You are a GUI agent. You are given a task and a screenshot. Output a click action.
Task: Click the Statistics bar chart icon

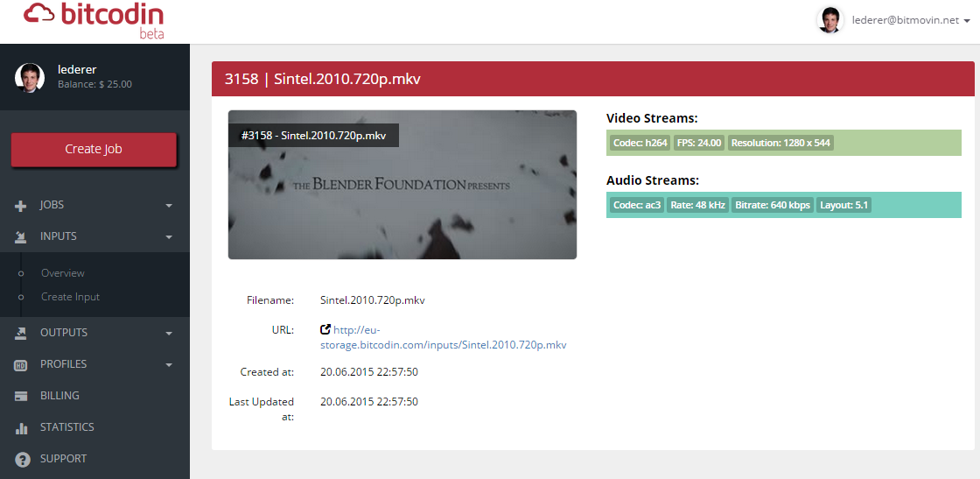(21, 428)
